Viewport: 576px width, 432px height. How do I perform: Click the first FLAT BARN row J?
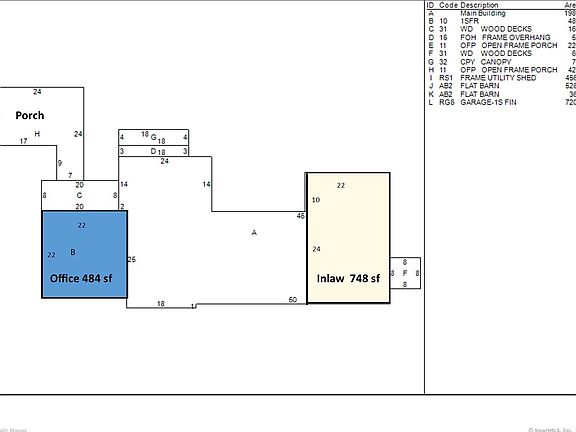[x=501, y=86]
